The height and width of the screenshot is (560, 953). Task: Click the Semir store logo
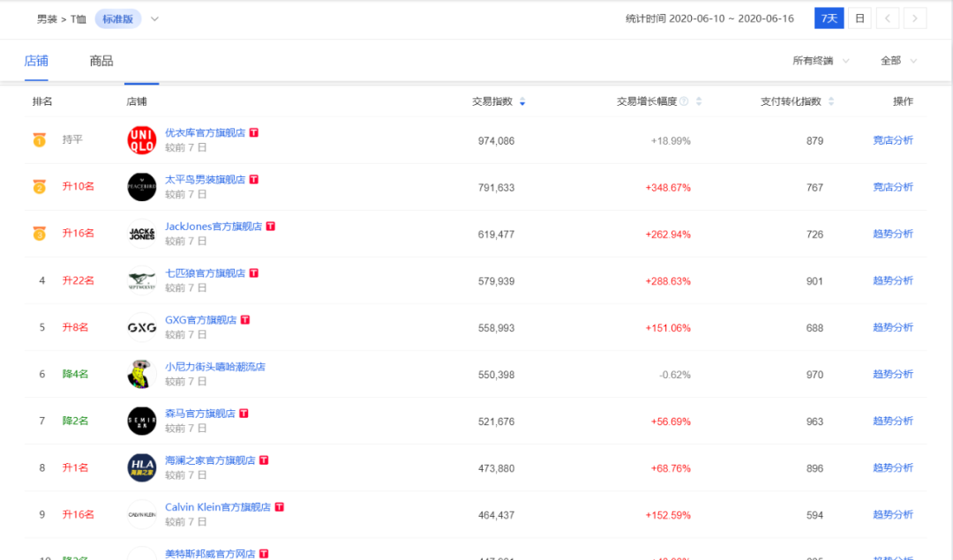pos(141,421)
